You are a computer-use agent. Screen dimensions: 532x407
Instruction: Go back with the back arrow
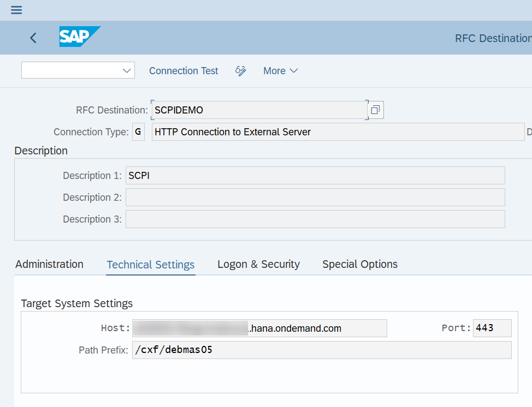[33, 38]
